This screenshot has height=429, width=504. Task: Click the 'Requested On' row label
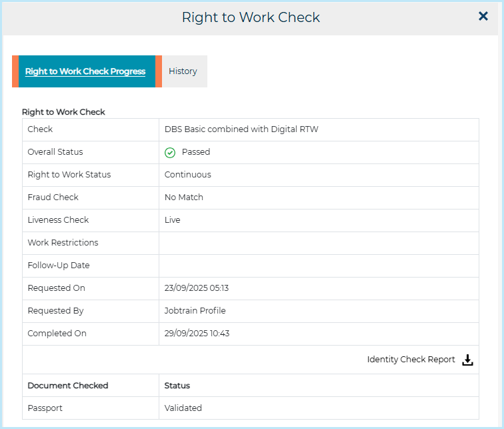(x=56, y=288)
